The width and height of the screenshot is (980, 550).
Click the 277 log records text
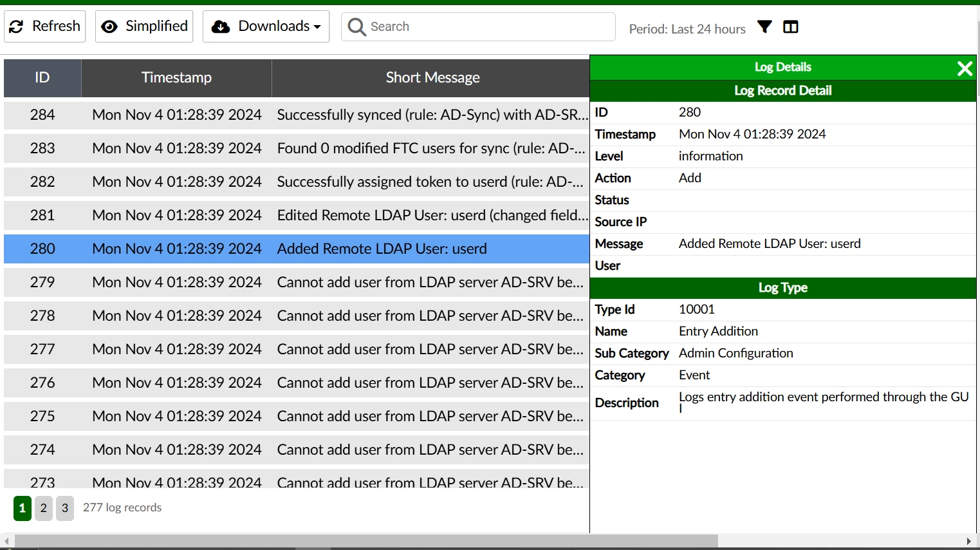(122, 507)
